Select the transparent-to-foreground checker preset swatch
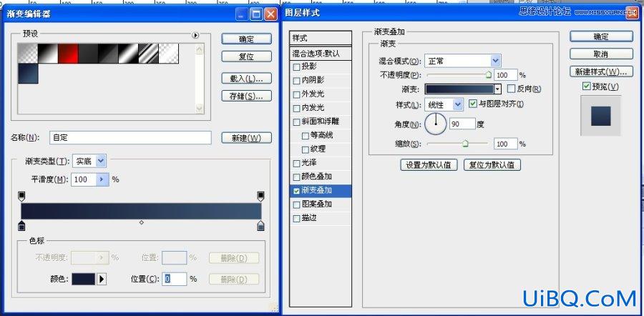The image size is (644, 316). [x=28, y=54]
